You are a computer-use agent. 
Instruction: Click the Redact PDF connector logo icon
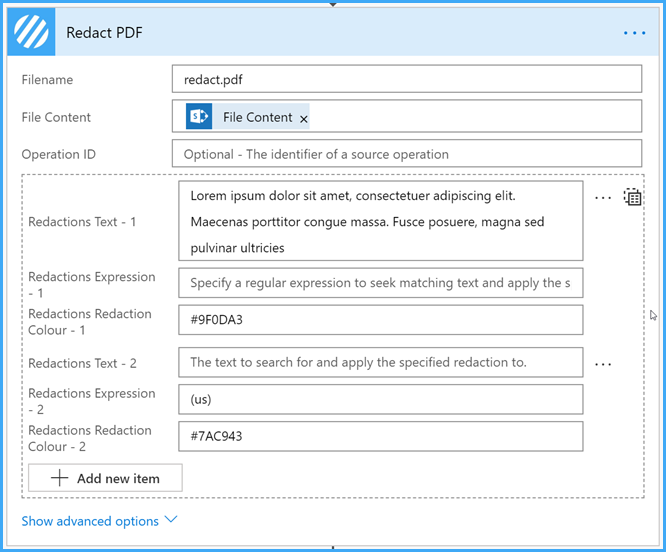coord(31,32)
